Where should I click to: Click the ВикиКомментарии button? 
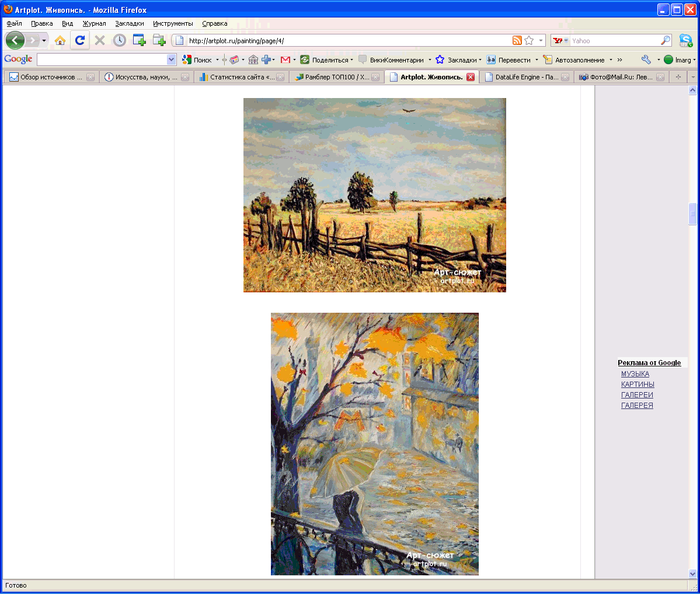[392, 60]
